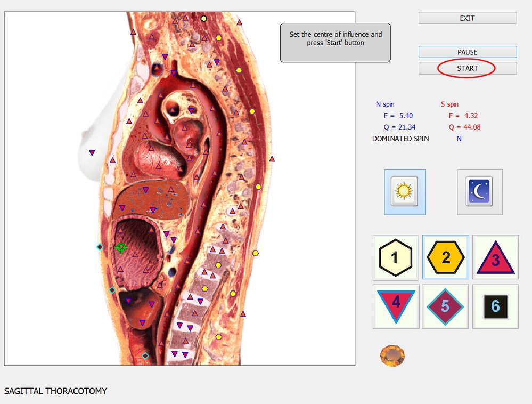The height and width of the screenshot is (404, 532).
Task: Select the pale hexagon level 1 icon
Action: coord(395,257)
